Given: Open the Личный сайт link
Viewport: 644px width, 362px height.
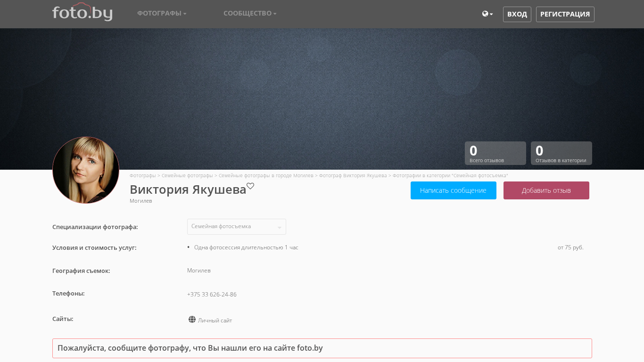Looking at the screenshot, I should click(x=215, y=321).
